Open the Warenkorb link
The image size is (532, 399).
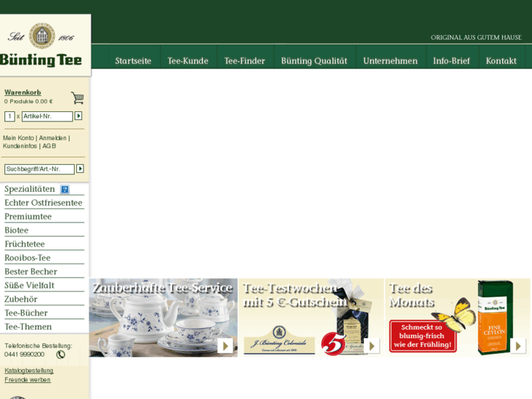pyautogui.click(x=23, y=92)
